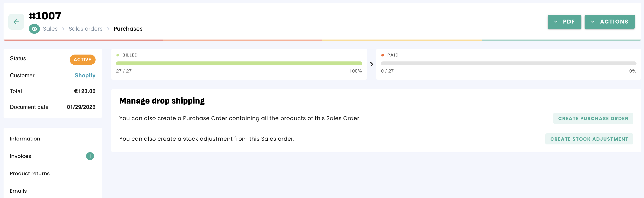Click the Paid progress bar
Screen dimensions: 644x198
point(508,64)
